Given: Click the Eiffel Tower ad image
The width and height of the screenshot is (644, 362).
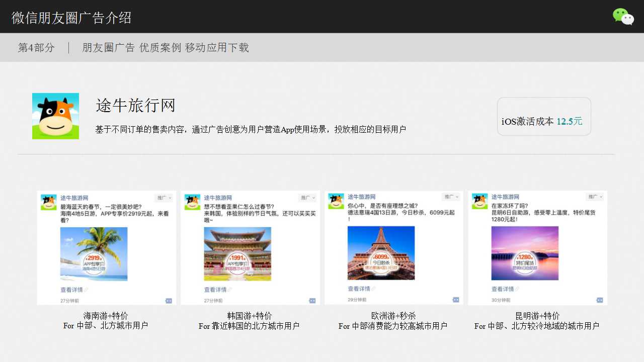Looking at the screenshot, I should click(x=381, y=253).
